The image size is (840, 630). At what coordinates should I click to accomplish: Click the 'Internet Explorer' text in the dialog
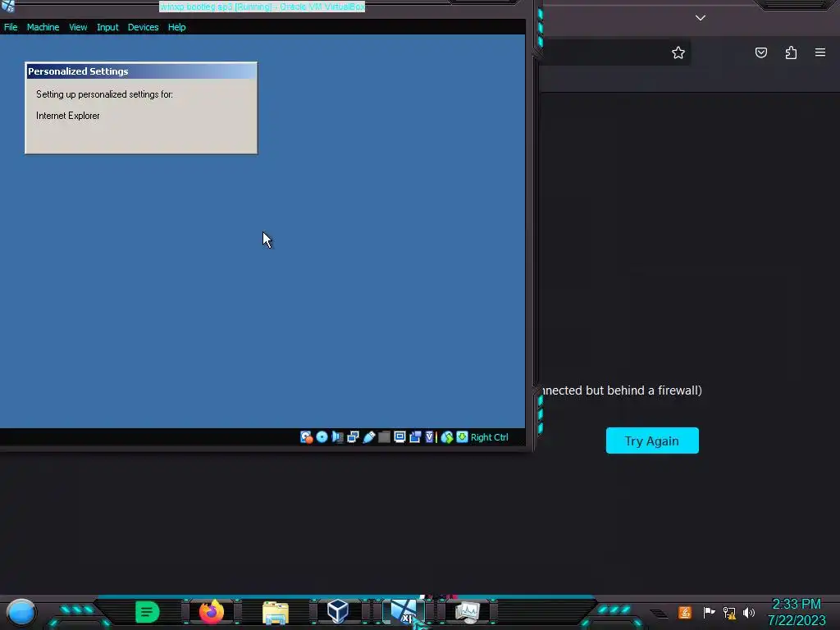click(x=68, y=116)
